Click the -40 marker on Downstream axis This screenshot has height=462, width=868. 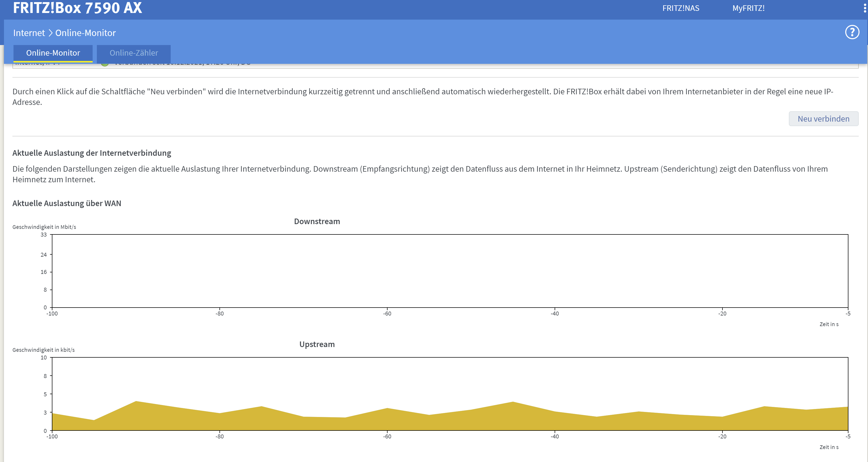[555, 314]
